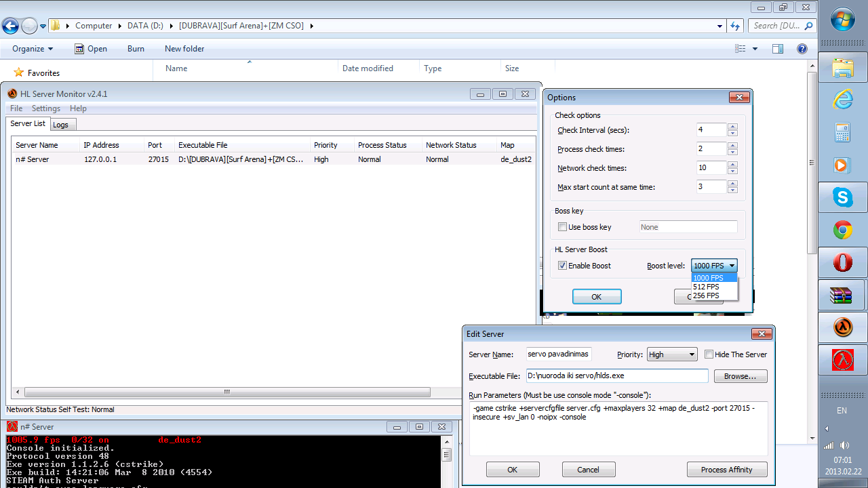Click the Open toolbar button in Explorer

point(90,49)
